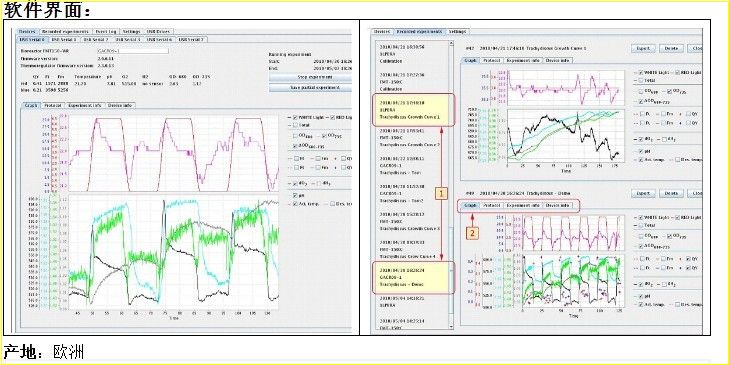Open Device info tab of Growth Curve 1
Screen dimensions: 729x365
click(558, 60)
